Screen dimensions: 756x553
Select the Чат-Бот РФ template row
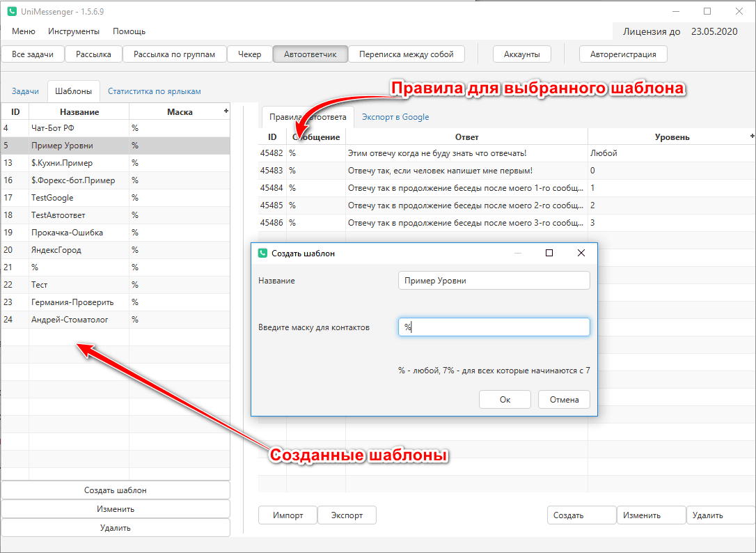[116, 128]
